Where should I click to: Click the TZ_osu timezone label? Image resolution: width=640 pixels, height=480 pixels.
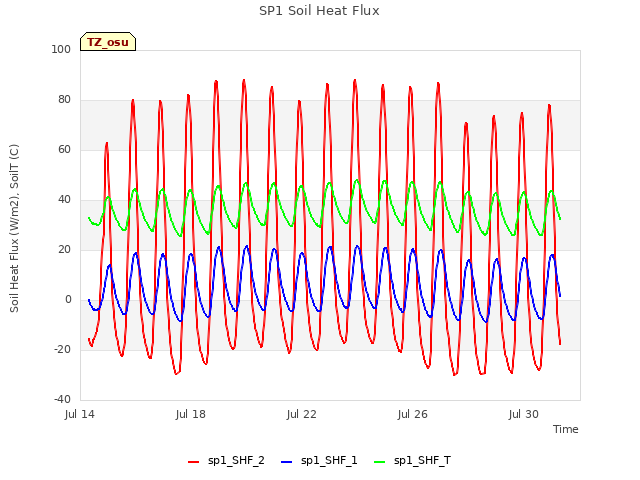[108, 42]
